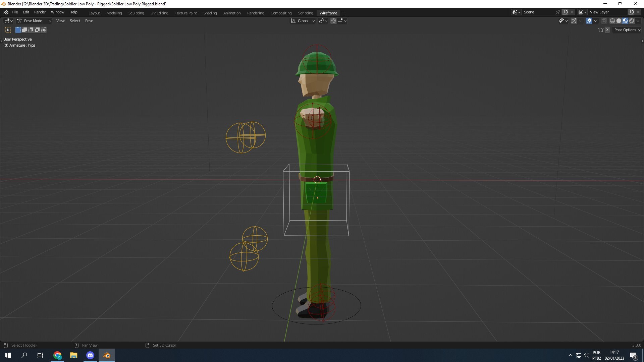Open snapping options dropdown
This screenshot has width=644, height=362.
coord(342,21)
